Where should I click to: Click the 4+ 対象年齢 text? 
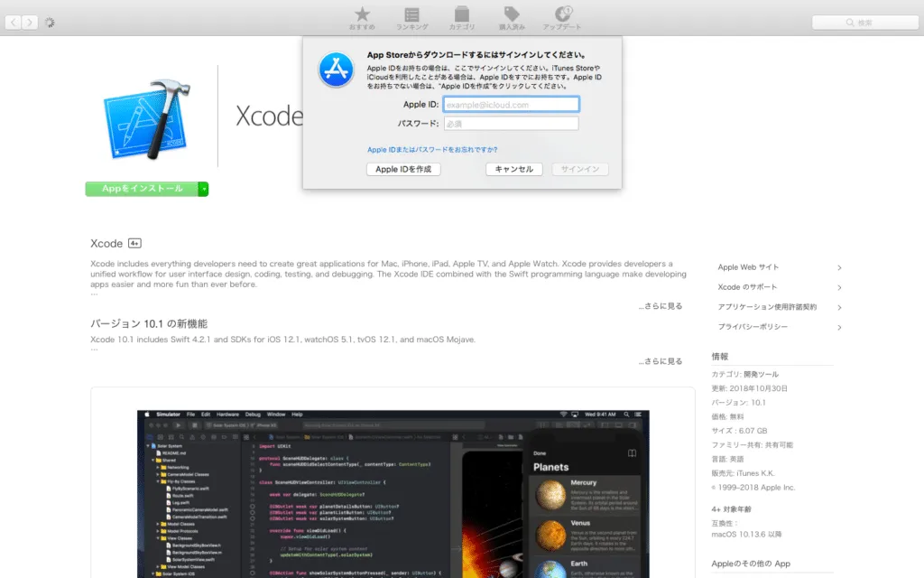731,509
